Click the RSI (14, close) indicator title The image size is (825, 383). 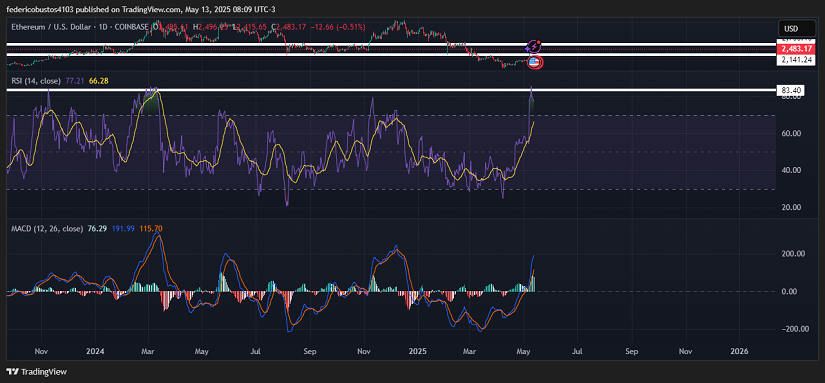coord(37,80)
